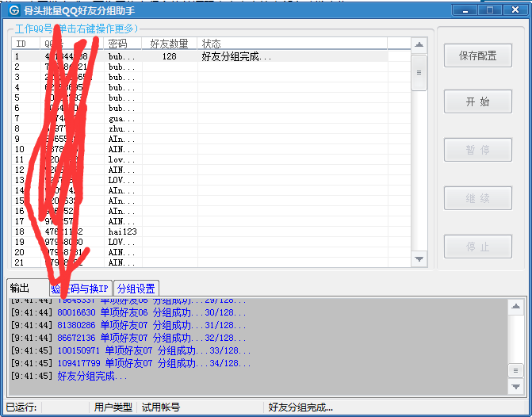
Task: Open the 分组设置 tab
Action: pos(136,288)
